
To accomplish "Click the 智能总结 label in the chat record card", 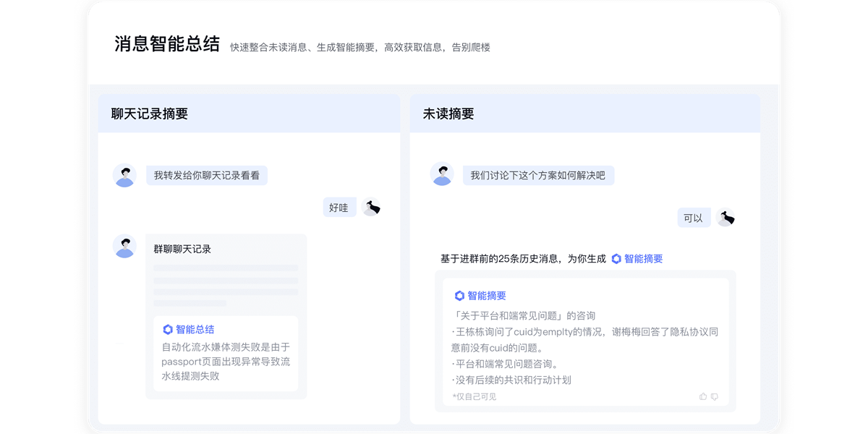I will (x=195, y=329).
